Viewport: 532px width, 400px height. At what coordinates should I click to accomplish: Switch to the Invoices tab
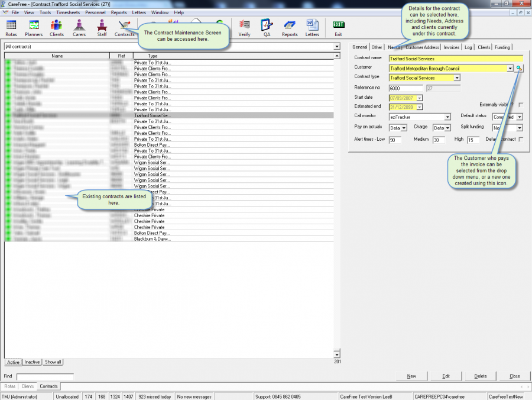coord(451,47)
